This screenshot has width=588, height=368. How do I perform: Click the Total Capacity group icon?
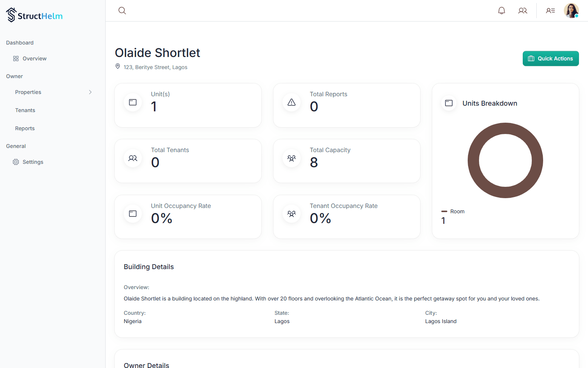(x=292, y=158)
